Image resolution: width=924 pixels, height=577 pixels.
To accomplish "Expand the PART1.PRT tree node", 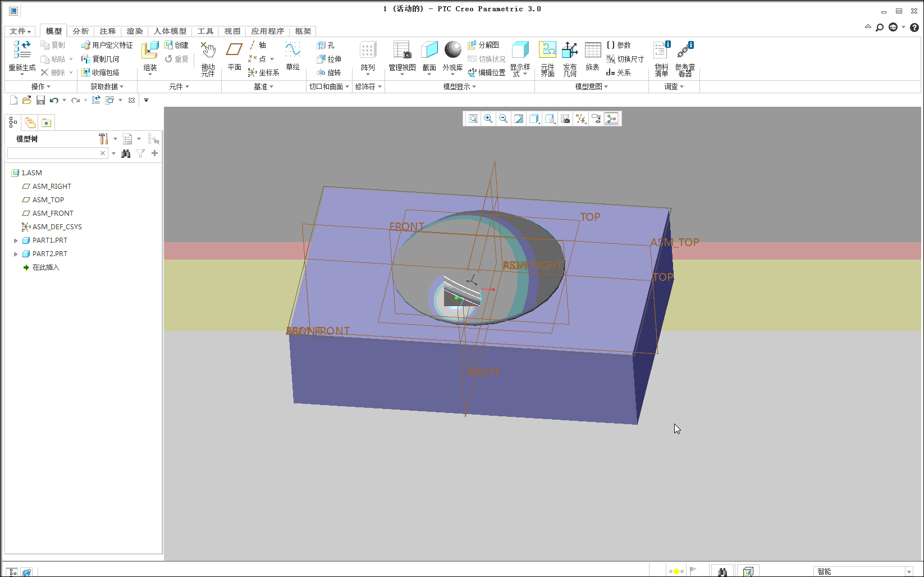I will (16, 240).
